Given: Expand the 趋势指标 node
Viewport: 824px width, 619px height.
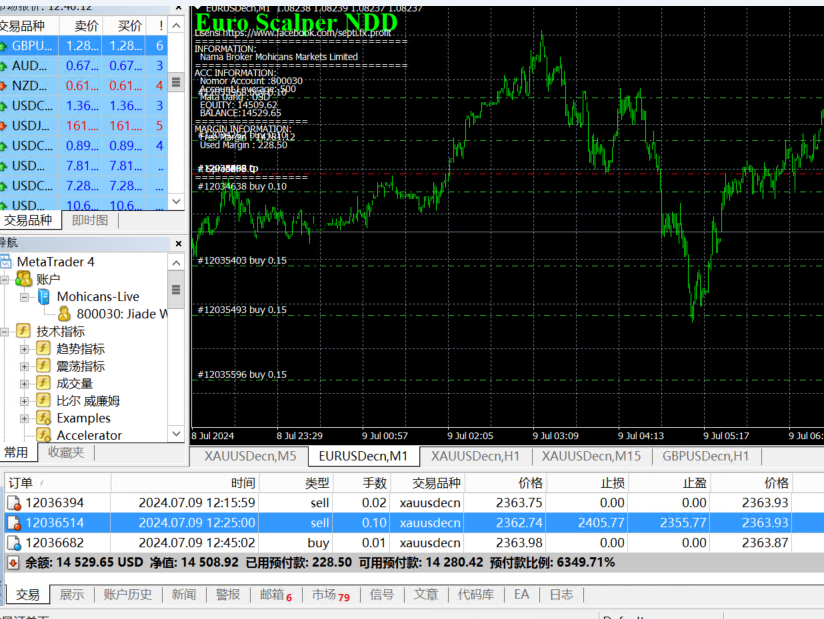Looking at the screenshot, I should pyautogui.click(x=24, y=349).
